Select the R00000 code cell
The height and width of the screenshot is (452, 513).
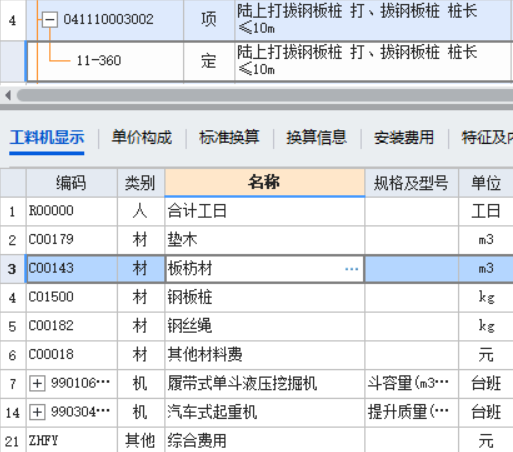(72, 211)
